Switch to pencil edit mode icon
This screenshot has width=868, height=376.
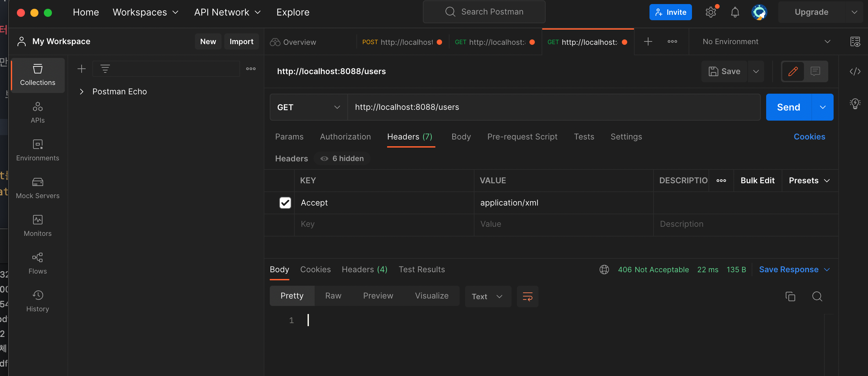(793, 71)
